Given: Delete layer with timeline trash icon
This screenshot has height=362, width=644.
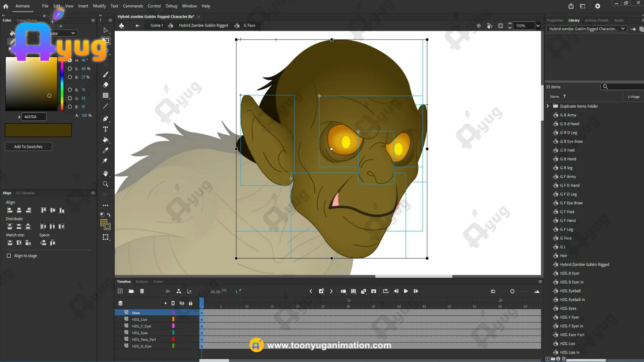Looking at the screenshot, I should (x=142, y=291).
